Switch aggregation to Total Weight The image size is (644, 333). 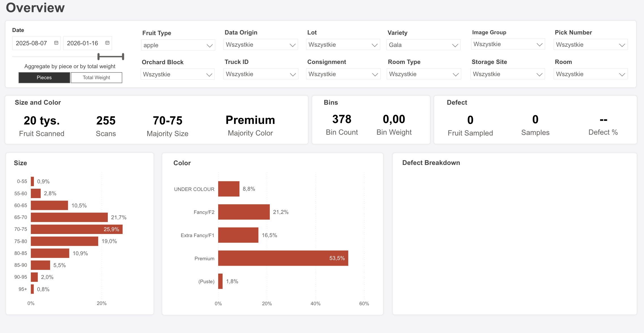coord(96,78)
